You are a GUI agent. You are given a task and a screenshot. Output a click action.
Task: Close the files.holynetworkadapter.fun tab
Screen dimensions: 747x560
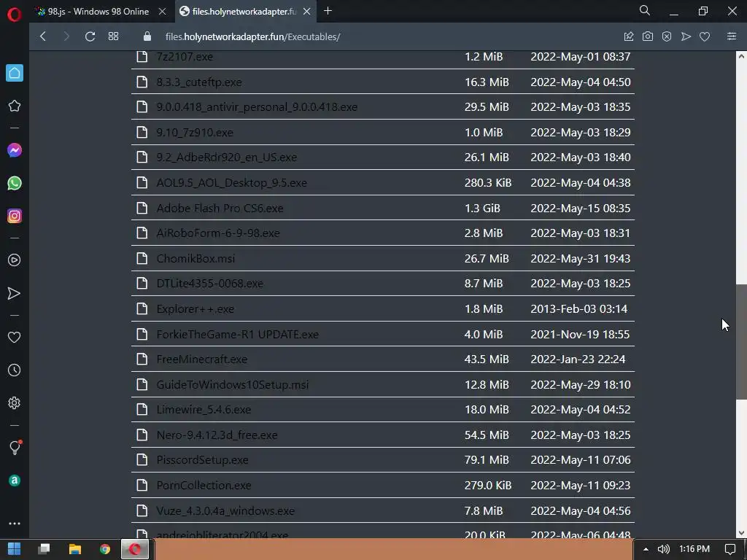(307, 12)
